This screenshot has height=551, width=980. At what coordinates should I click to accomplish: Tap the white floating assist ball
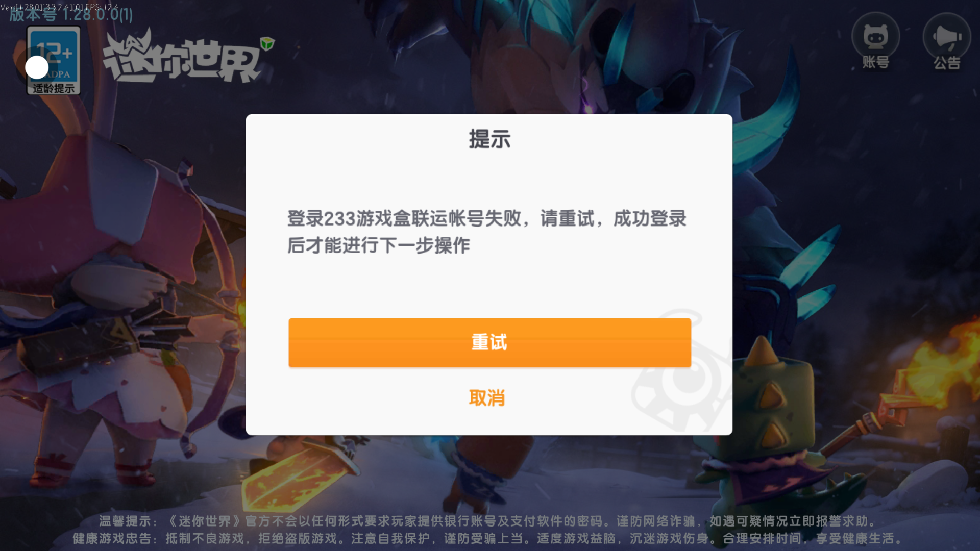[37, 67]
